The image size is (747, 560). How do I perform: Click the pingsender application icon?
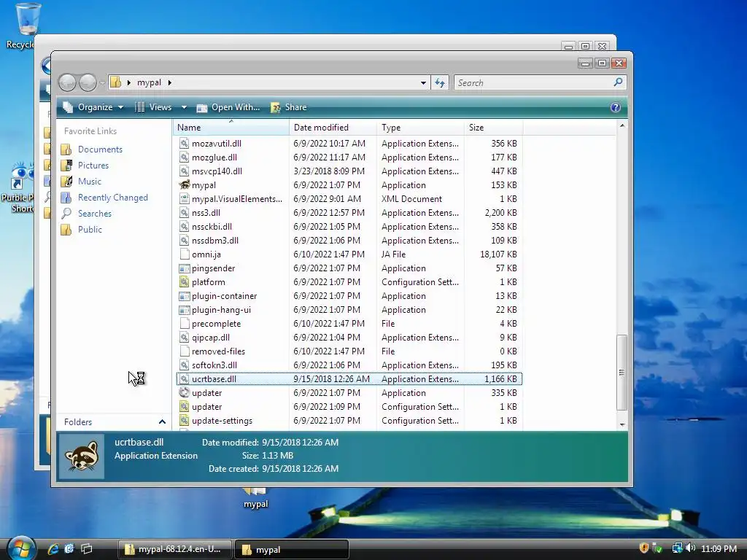[185, 268]
